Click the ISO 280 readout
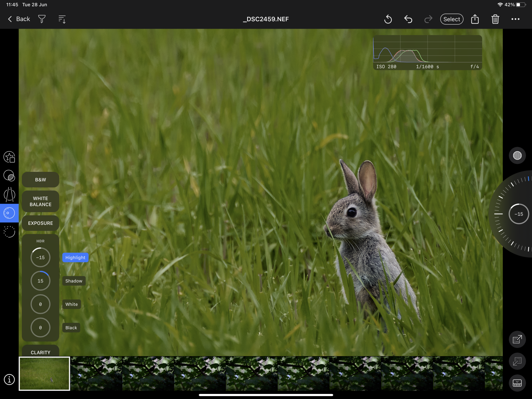The width and height of the screenshot is (532, 399). (386, 66)
